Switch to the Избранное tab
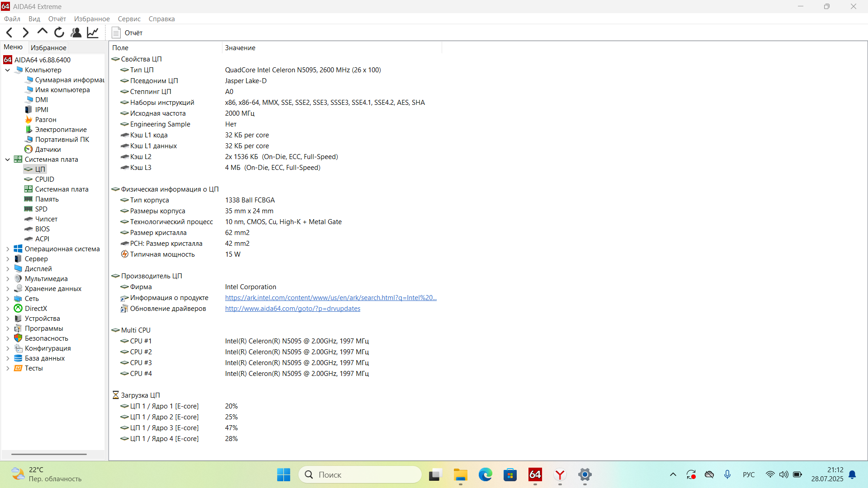This screenshot has height=488, width=868. [x=48, y=47]
